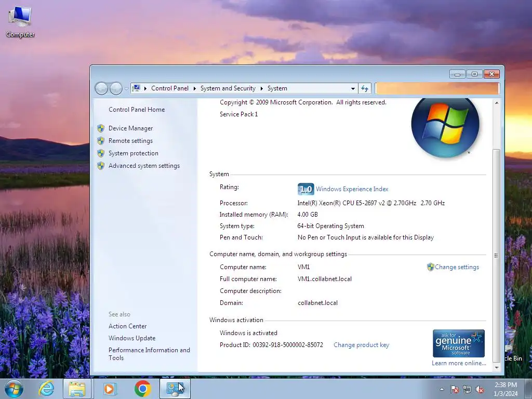Click the Refresh button in address bar
The height and width of the screenshot is (399, 532).
365,88
